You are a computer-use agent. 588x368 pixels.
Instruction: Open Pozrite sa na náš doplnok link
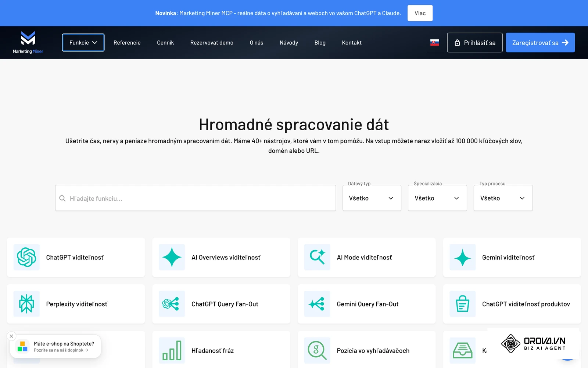click(x=61, y=350)
